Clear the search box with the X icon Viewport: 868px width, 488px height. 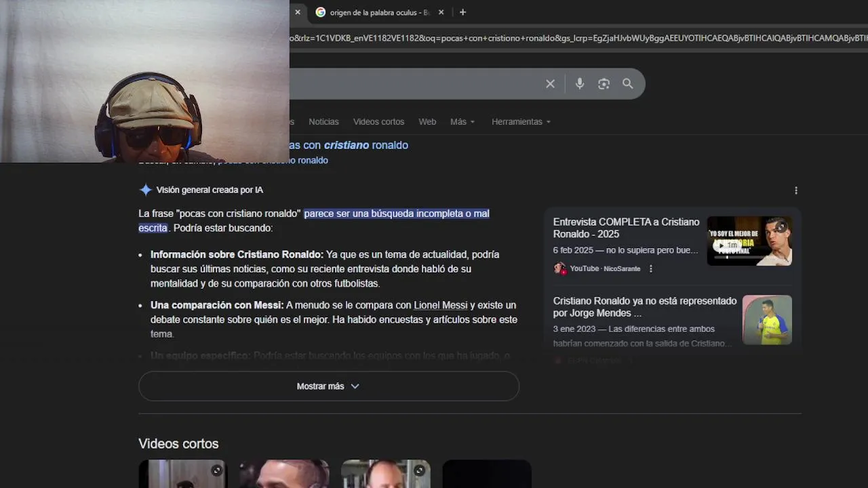(x=550, y=84)
